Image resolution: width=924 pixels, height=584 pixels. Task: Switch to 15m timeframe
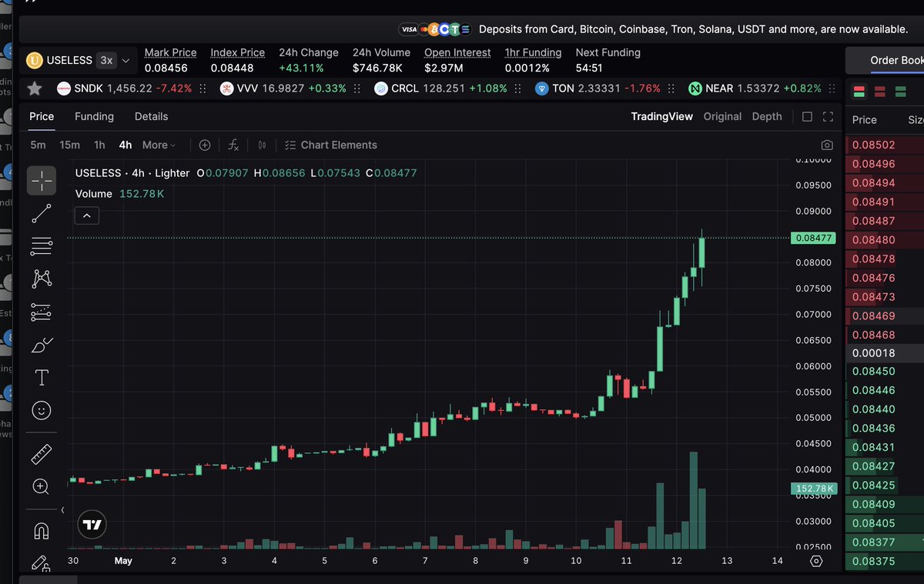[69, 145]
